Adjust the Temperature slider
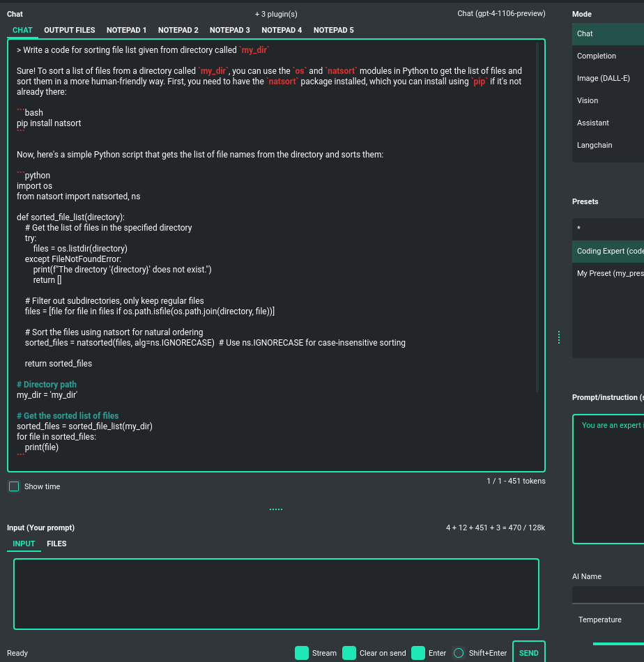644x662 pixels. tap(617, 645)
